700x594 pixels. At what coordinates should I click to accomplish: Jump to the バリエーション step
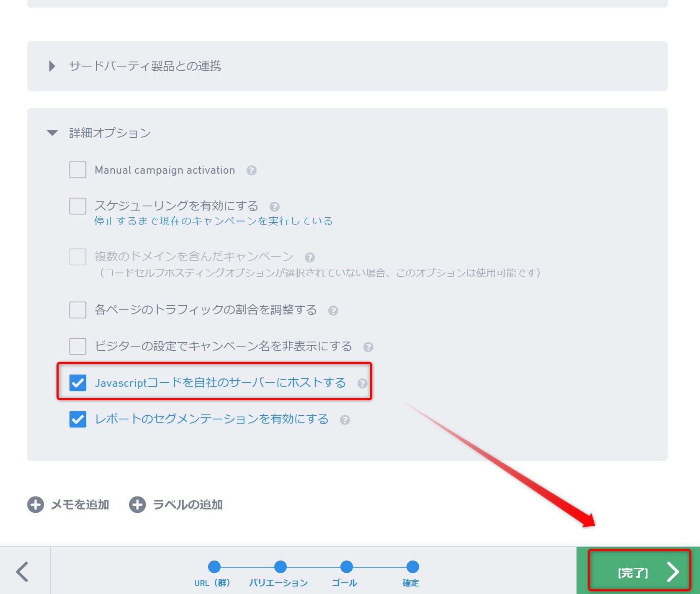280,567
